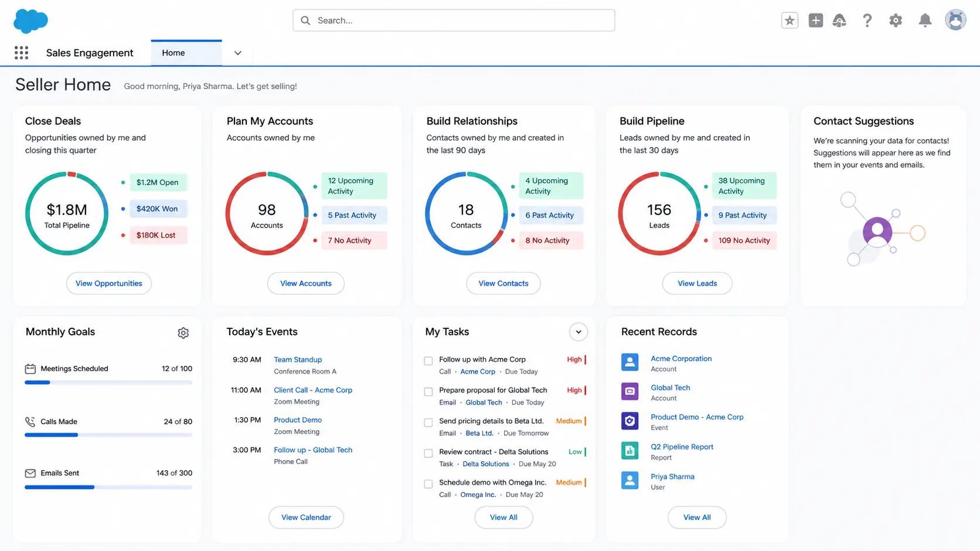Open Omega Inc. task link
This screenshot has width=980, height=551.
[478, 495]
